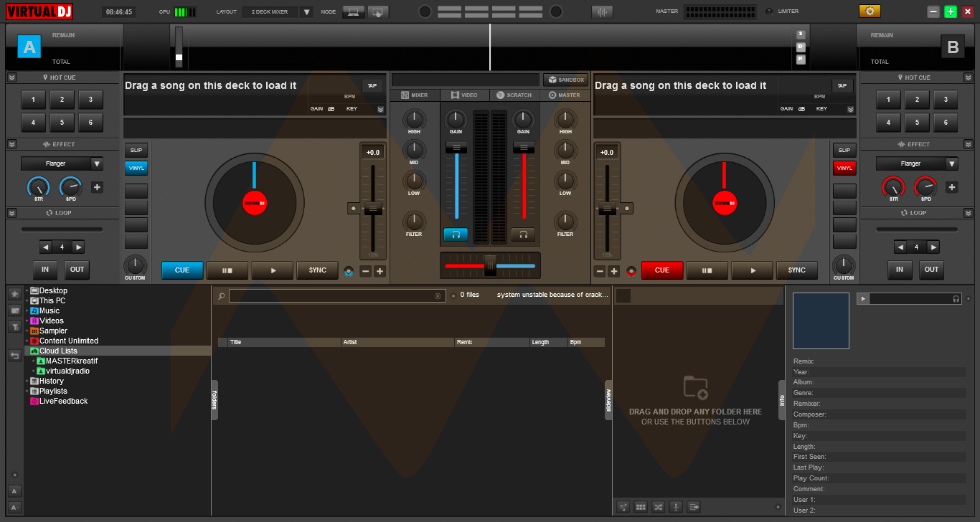Toggle VINYL mode on deck B
Image resolution: width=980 pixels, height=522 pixels.
844,168
